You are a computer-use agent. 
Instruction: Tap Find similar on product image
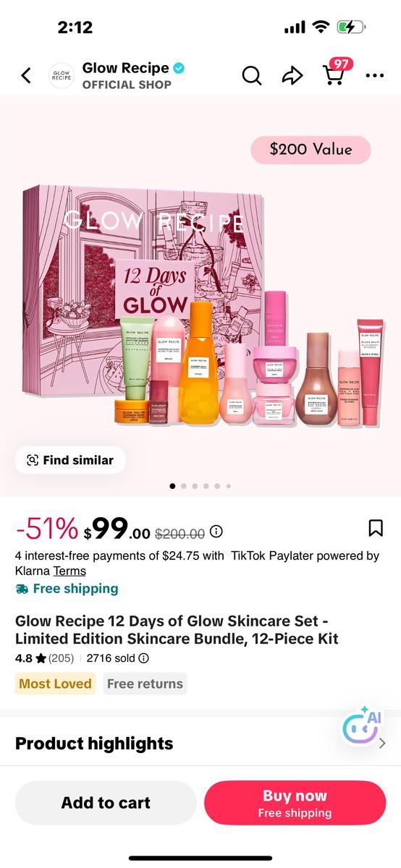click(x=70, y=460)
